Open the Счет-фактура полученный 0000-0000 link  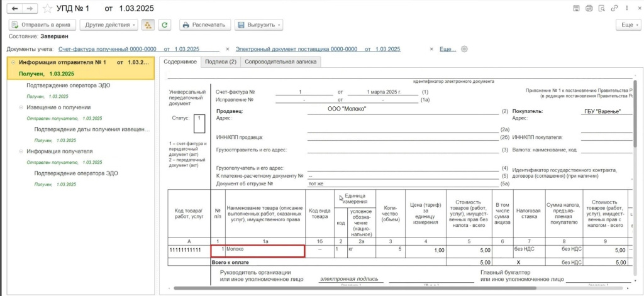(x=129, y=49)
